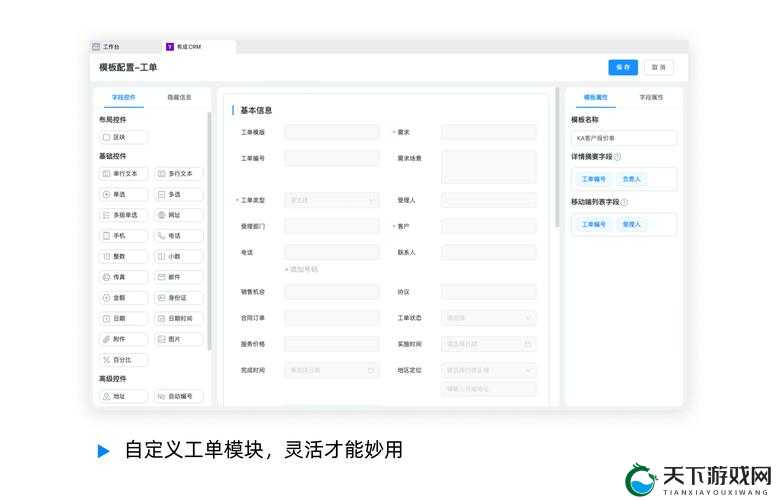This screenshot has width=778, height=500.
Task: Add a 单行文本 control
Action: 123,174
